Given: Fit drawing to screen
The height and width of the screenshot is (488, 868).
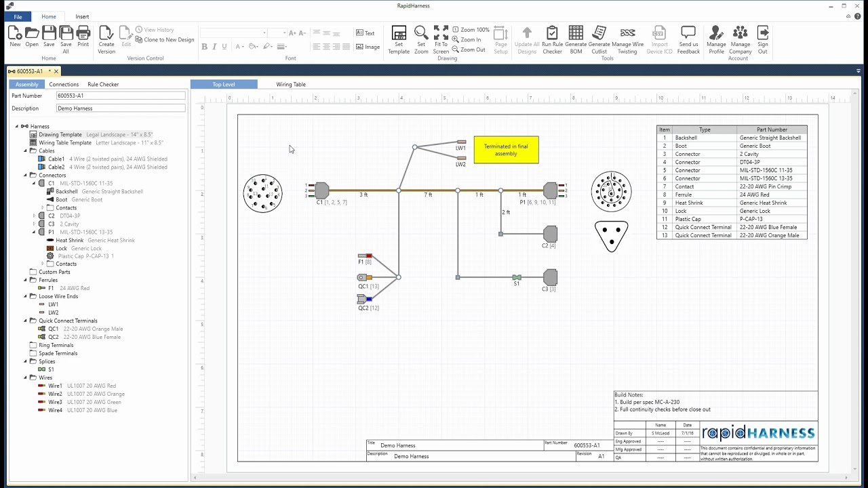Looking at the screenshot, I should (x=441, y=39).
